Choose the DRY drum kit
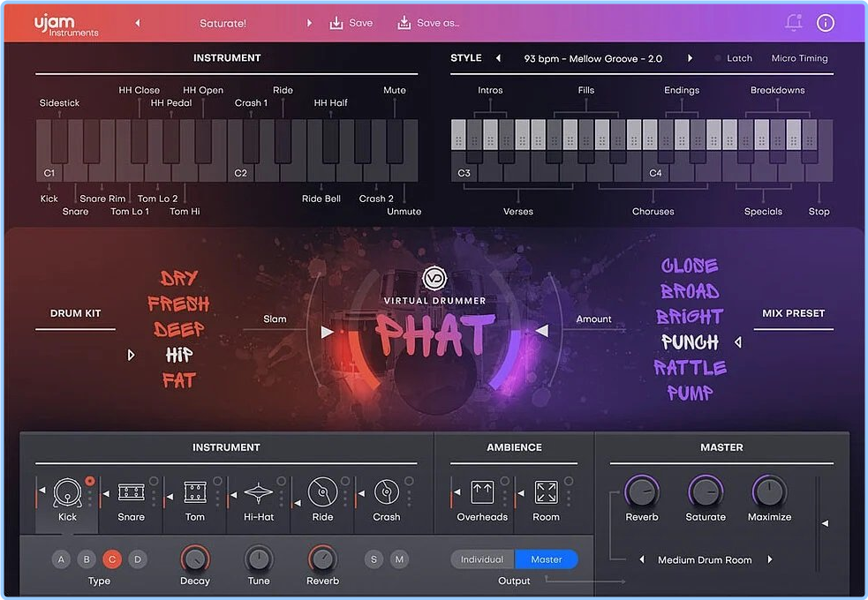 178,278
